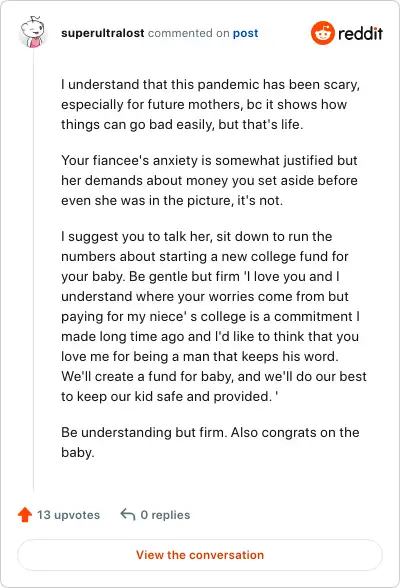Upvote the comment with the orange arrow

[x=25, y=514]
